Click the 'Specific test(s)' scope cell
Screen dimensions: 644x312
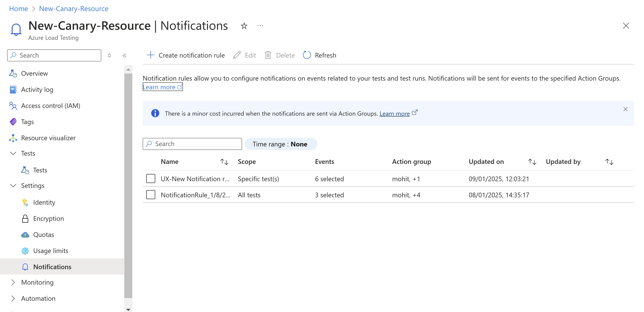click(x=258, y=179)
